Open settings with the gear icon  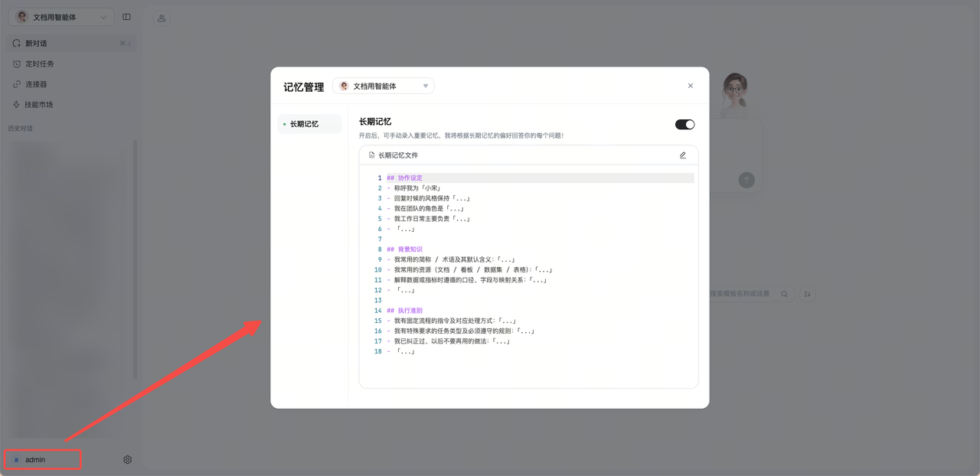coord(128,460)
